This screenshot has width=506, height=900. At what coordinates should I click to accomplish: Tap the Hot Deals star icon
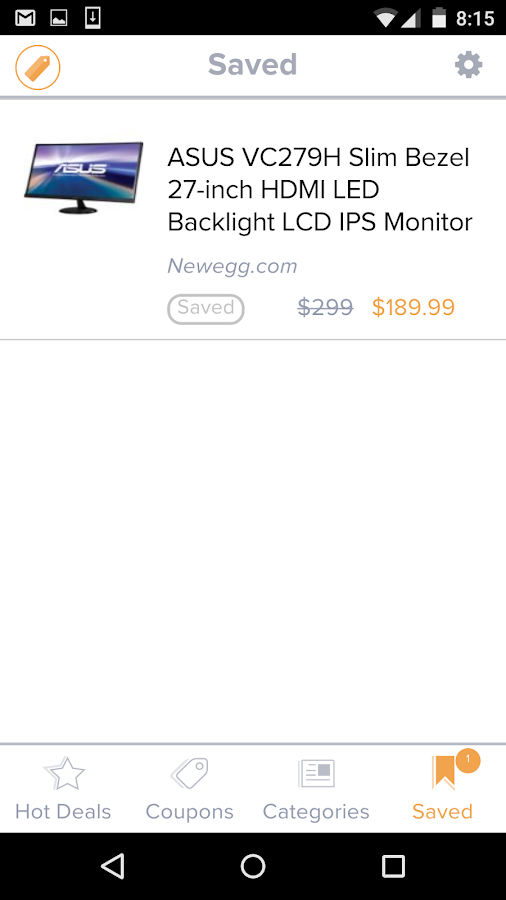point(64,773)
